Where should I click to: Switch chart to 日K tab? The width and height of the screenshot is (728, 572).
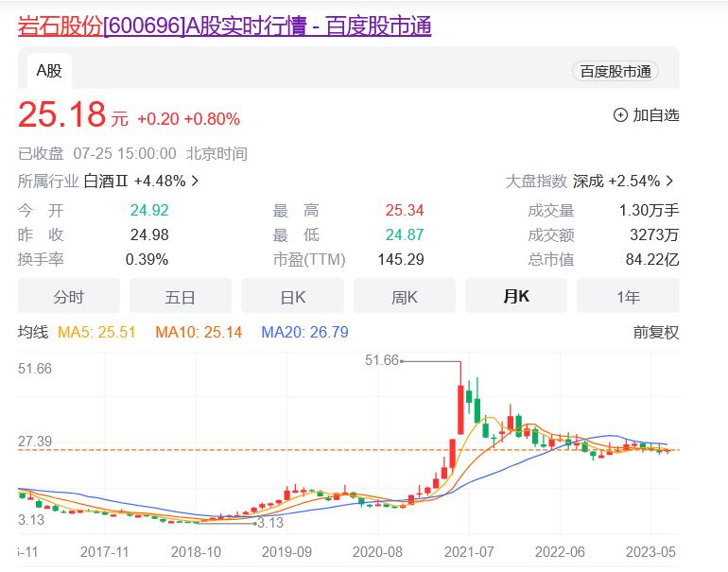292,296
